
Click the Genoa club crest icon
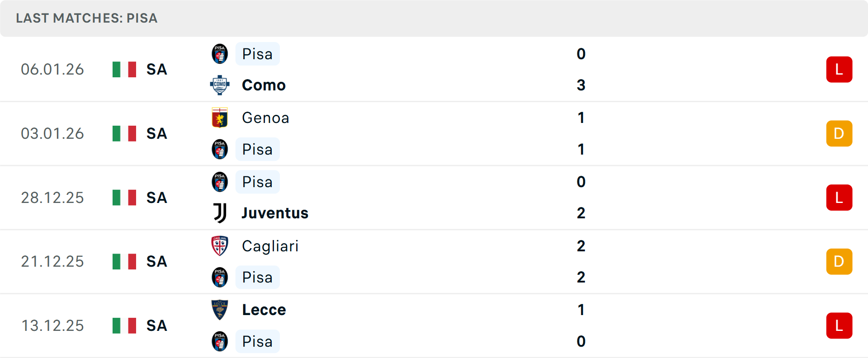point(220,118)
